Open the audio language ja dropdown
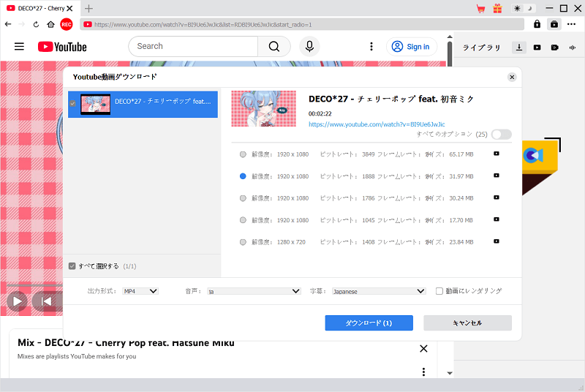 click(x=254, y=291)
